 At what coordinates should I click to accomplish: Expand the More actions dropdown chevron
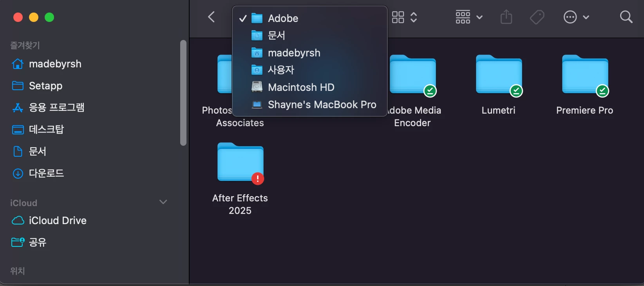[586, 17]
